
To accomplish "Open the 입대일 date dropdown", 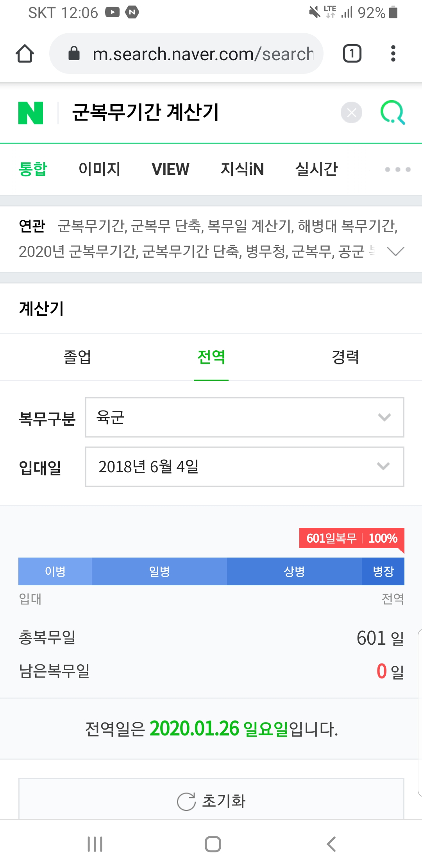I will tap(245, 466).
